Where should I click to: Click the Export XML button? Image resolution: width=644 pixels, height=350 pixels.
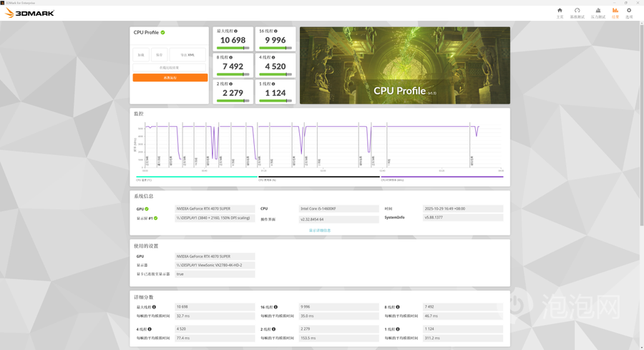click(187, 54)
